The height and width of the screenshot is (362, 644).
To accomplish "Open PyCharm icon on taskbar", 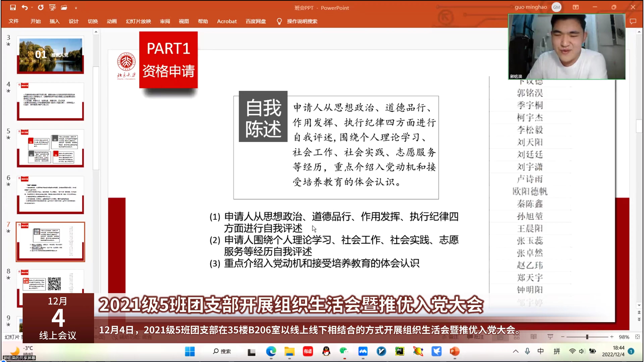I will pyautogui.click(x=399, y=351).
